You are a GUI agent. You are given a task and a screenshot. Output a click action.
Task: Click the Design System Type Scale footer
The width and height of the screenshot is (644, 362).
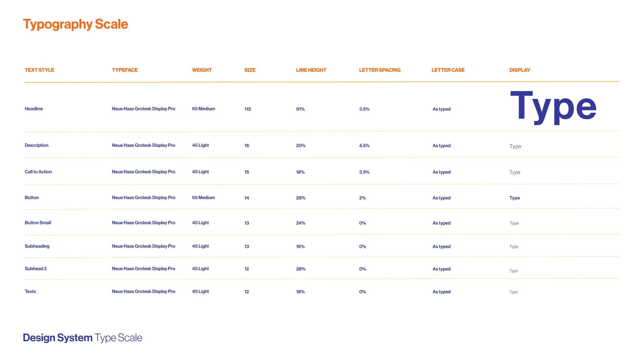point(82,338)
